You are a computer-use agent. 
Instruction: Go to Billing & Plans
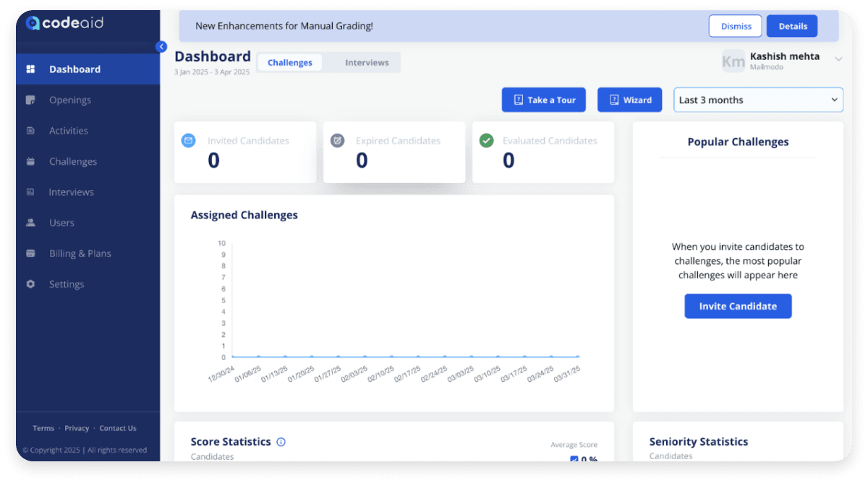click(88, 254)
